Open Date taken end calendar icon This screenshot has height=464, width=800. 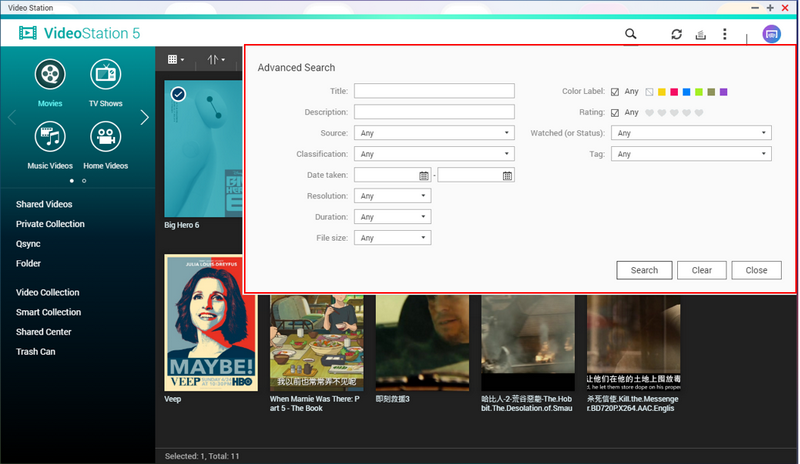pos(507,176)
